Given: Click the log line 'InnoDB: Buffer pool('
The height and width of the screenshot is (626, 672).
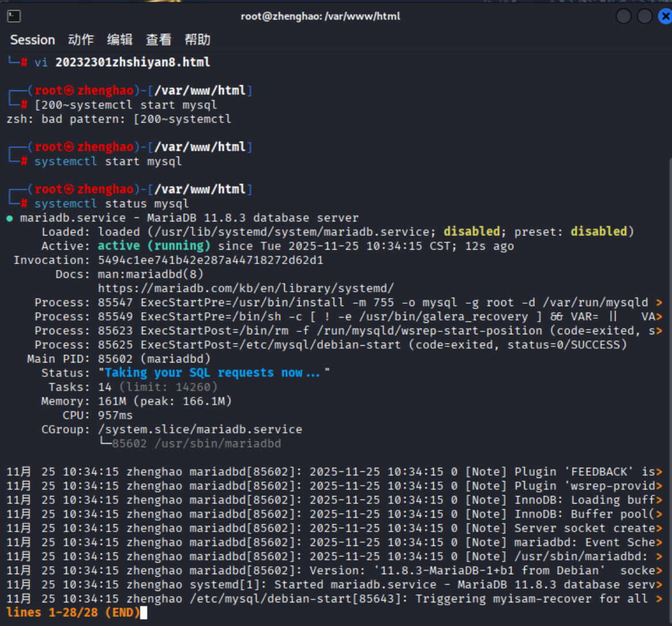Looking at the screenshot, I should point(334,514).
